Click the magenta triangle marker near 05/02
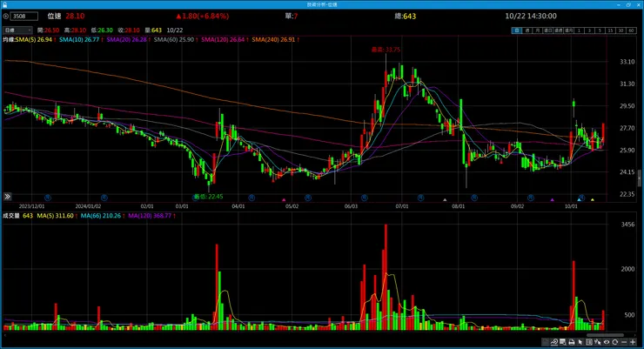The height and width of the screenshot is (349, 644). [x=284, y=200]
